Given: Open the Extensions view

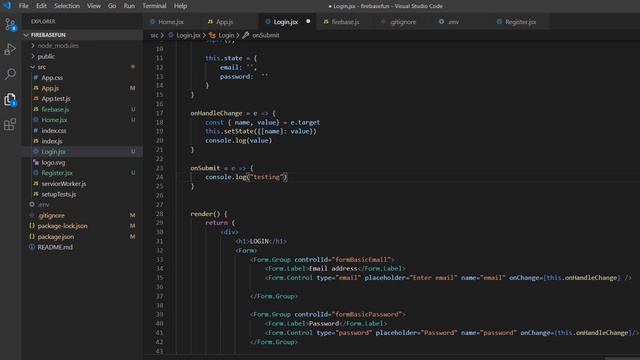Looking at the screenshot, I should pyautogui.click(x=10, y=124).
